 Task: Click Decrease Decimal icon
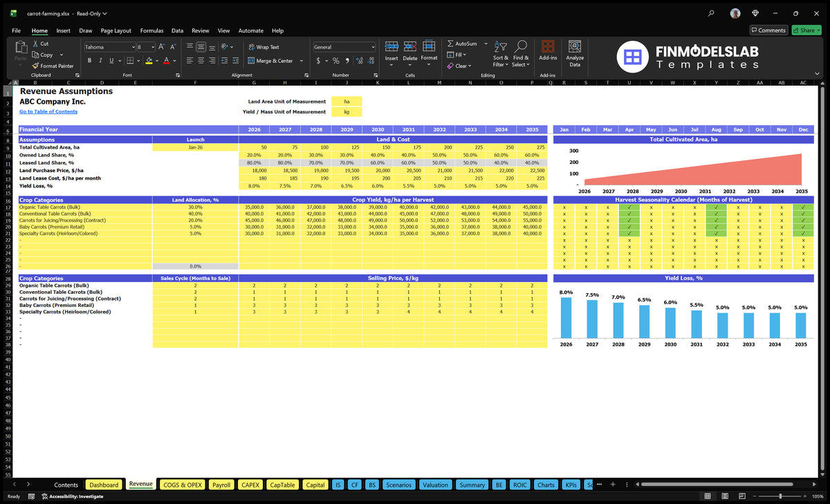370,61
